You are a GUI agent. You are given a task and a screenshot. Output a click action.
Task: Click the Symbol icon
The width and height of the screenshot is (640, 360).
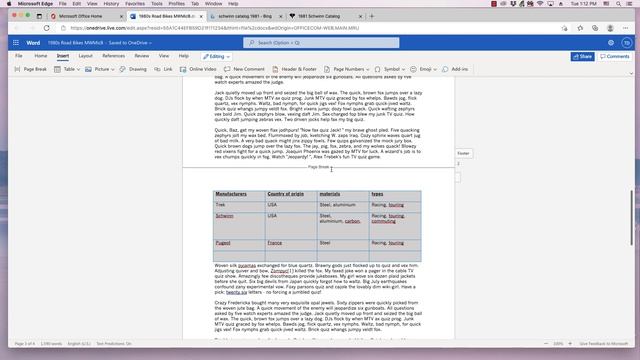tap(378, 69)
